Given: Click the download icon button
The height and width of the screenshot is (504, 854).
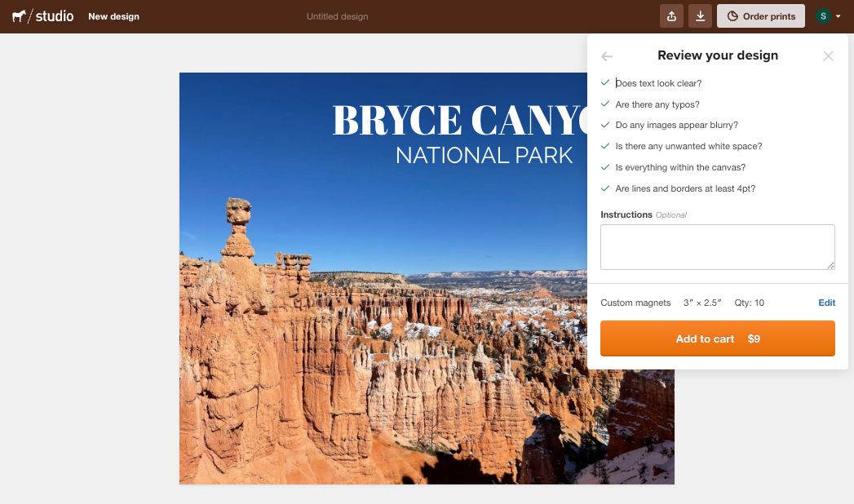Looking at the screenshot, I should (x=700, y=16).
